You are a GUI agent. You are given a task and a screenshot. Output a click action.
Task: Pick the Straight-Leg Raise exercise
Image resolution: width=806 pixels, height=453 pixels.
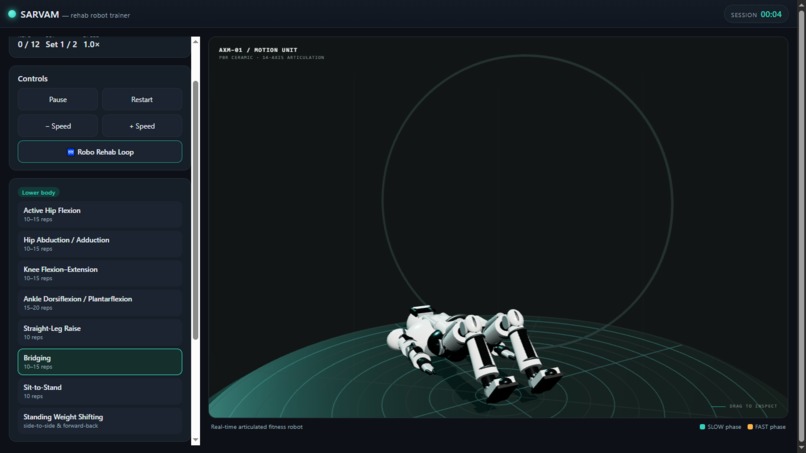coord(100,332)
